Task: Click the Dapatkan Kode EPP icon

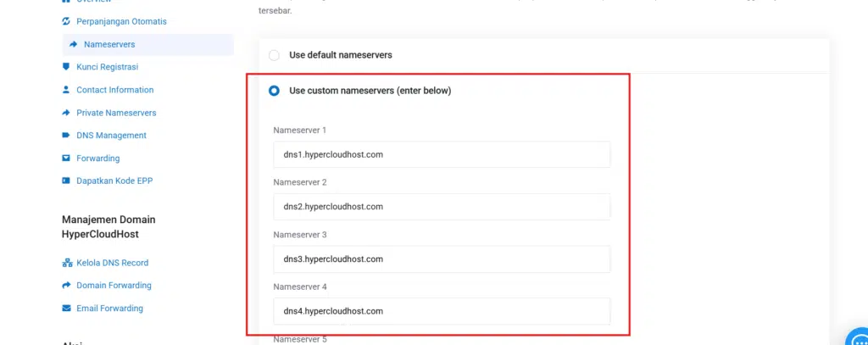Action: coord(66,181)
